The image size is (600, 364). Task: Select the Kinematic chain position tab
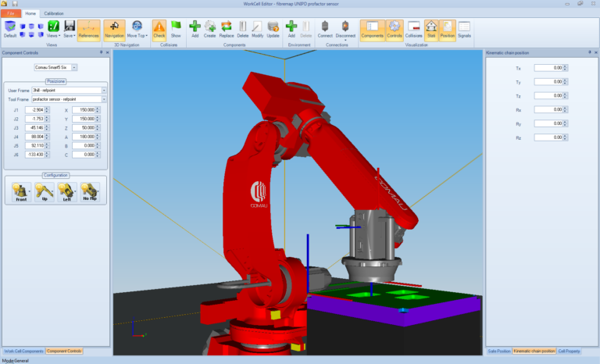click(x=534, y=351)
